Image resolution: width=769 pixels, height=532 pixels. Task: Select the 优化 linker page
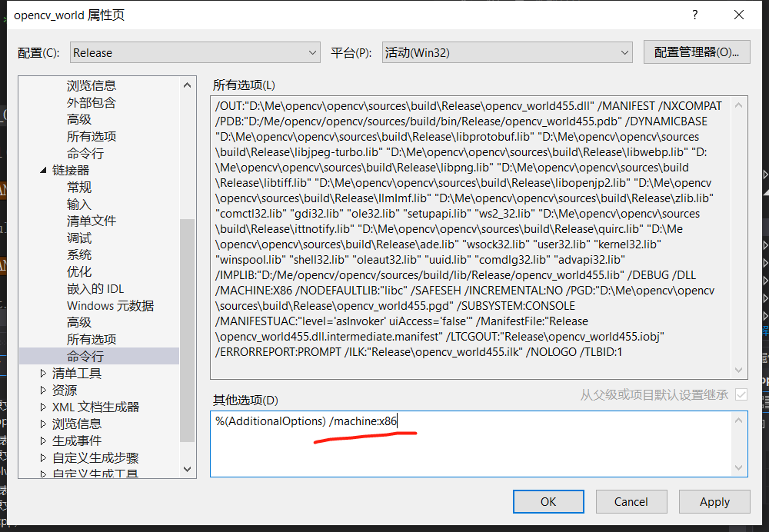[78, 271]
